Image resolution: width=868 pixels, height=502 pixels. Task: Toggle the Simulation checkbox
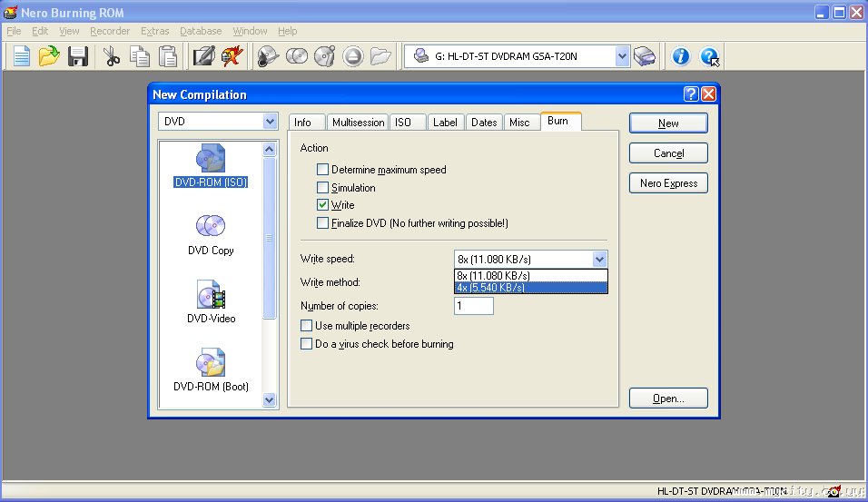[322, 188]
